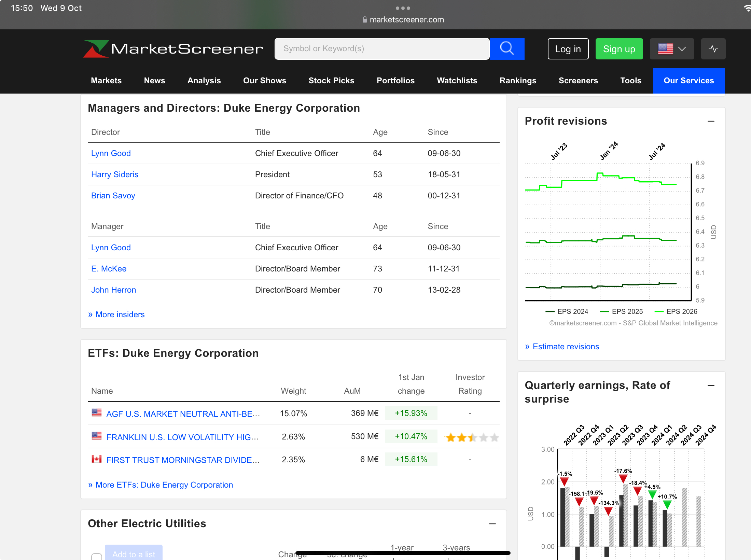Open the Tools menu
This screenshot has width=751, height=560.
[x=630, y=81]
